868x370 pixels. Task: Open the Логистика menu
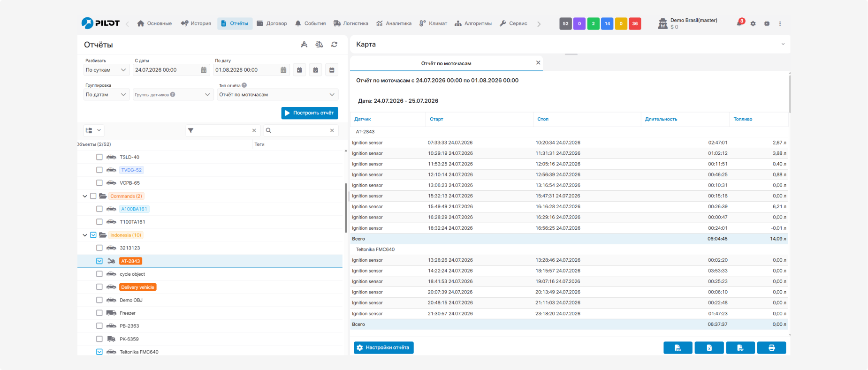point(351,23)
